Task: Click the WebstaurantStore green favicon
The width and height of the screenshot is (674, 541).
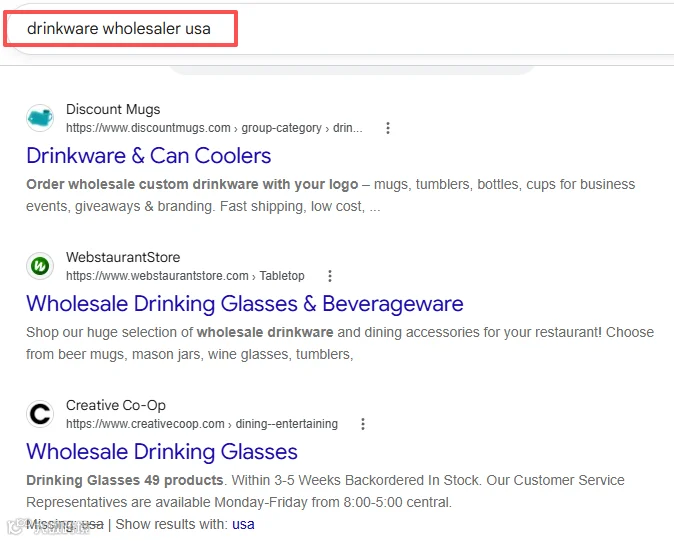Action: coord(40,266)
